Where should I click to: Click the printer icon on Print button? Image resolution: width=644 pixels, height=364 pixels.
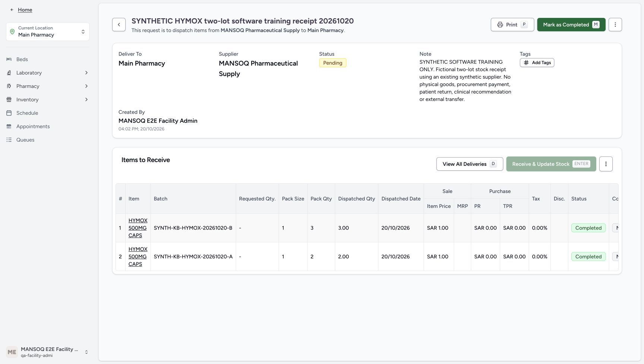500,25
